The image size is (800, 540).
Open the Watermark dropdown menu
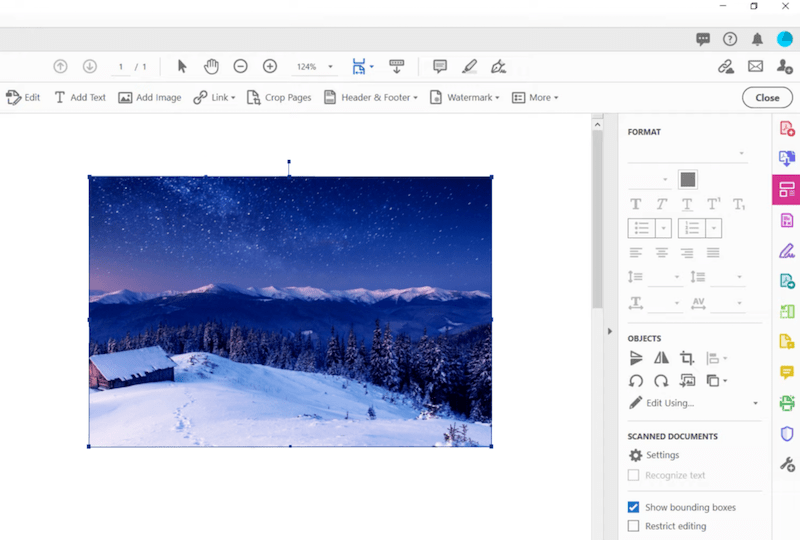pyautogui.click(x=466, y=98)
